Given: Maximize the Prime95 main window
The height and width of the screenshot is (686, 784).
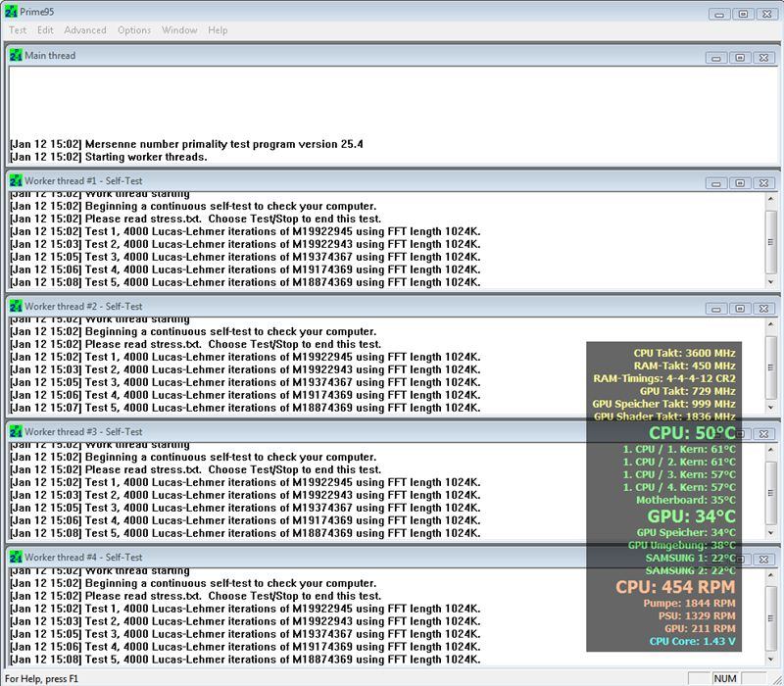Looking at the screenshot, I should [744, 14].
